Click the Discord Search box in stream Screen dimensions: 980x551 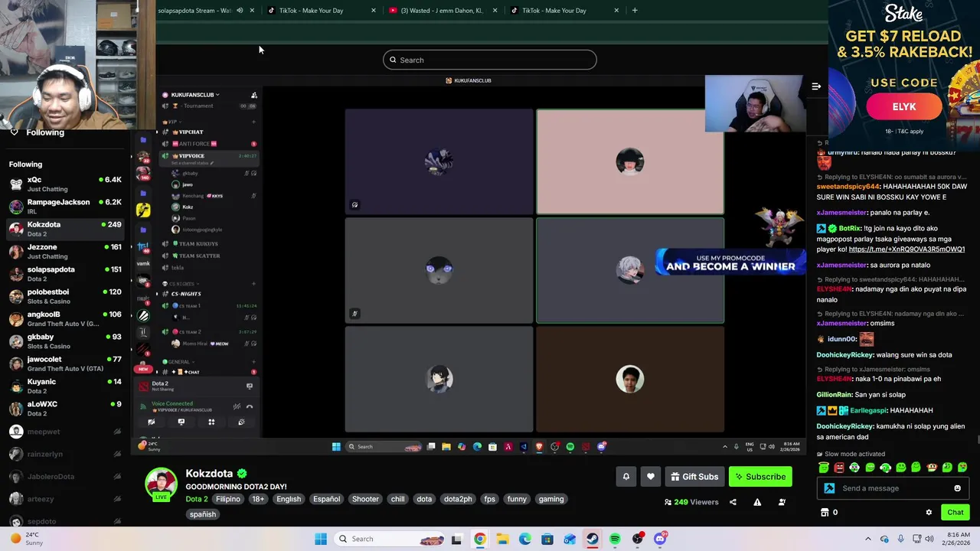coord(490,60)
